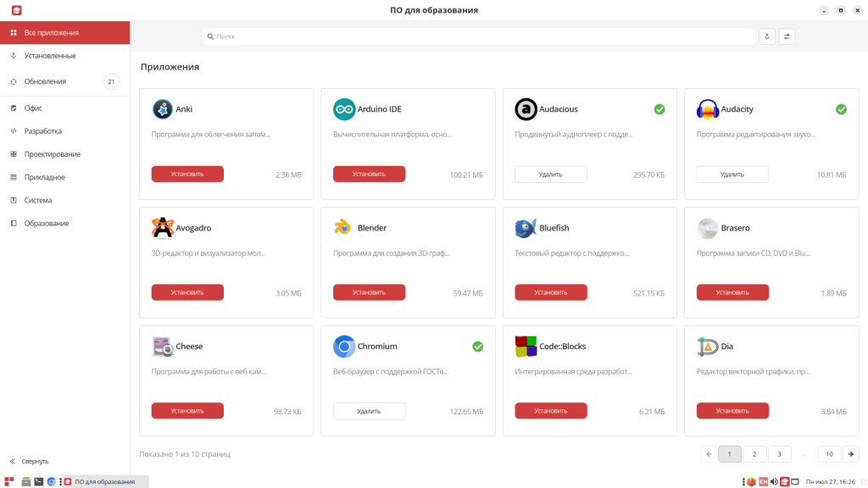Viewport: 868px width, 488px height.
Task: Remove Audacious with Удалить
Action: tap(551, 175)
